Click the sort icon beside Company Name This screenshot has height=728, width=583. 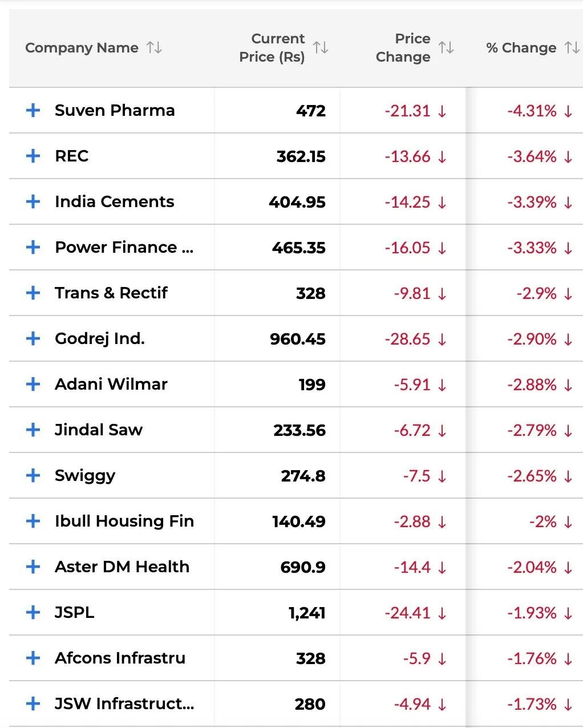(x=154, y=48)
